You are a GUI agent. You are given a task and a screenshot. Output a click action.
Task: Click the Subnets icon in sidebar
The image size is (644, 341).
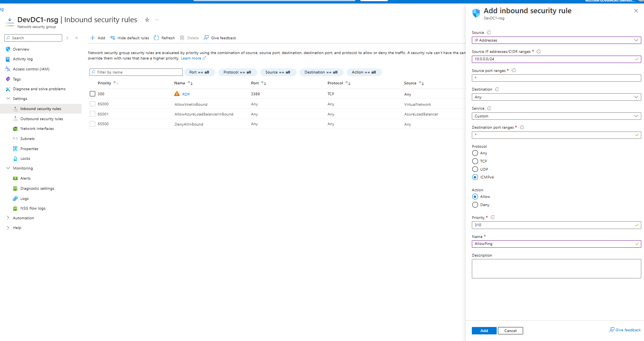click(15, 139)
